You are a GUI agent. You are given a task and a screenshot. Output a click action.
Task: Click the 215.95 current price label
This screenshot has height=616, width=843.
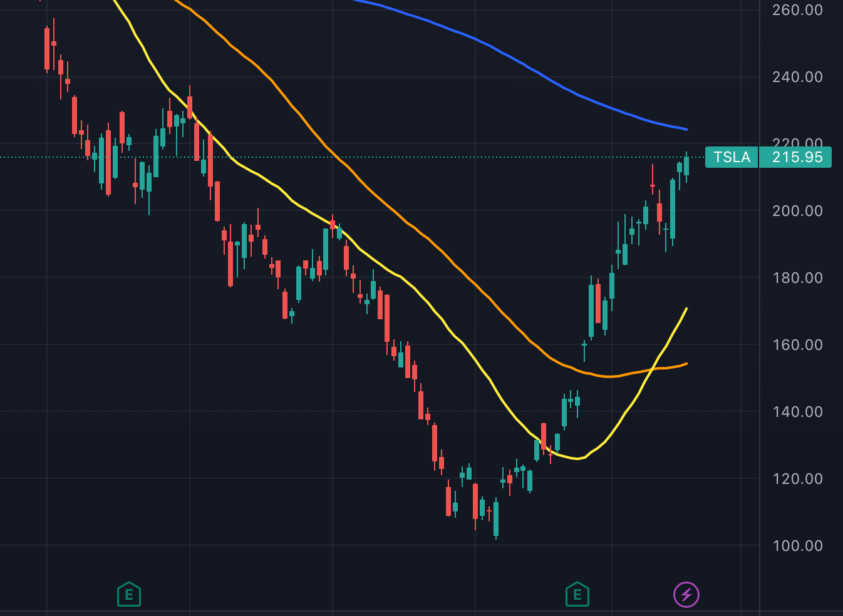coord(797,157)
